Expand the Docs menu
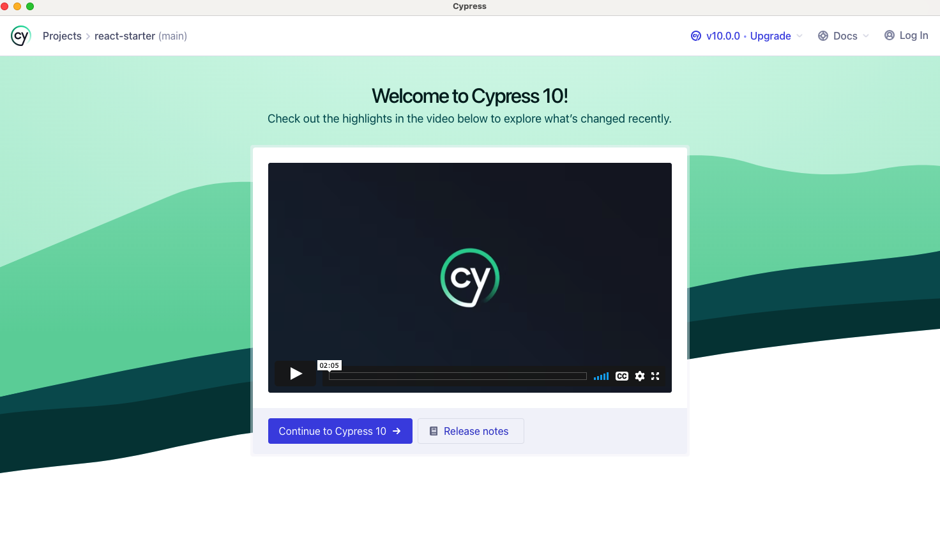940x560 pixels. (x=844, y=36)
